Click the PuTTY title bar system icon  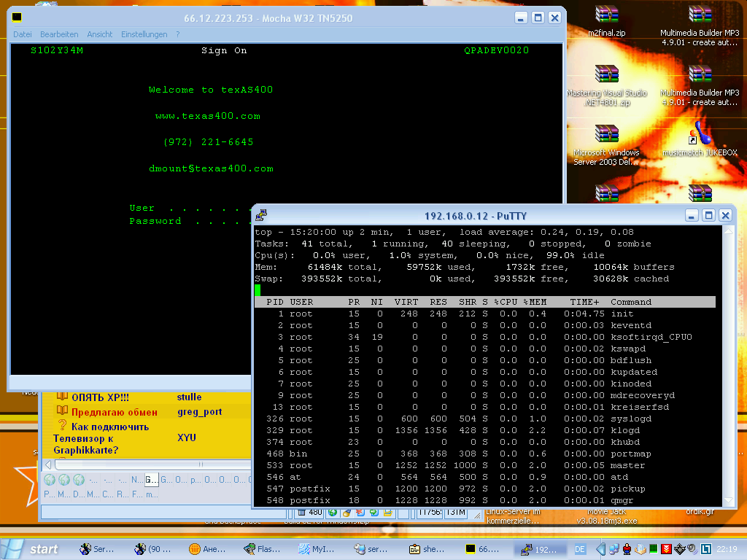261,216
